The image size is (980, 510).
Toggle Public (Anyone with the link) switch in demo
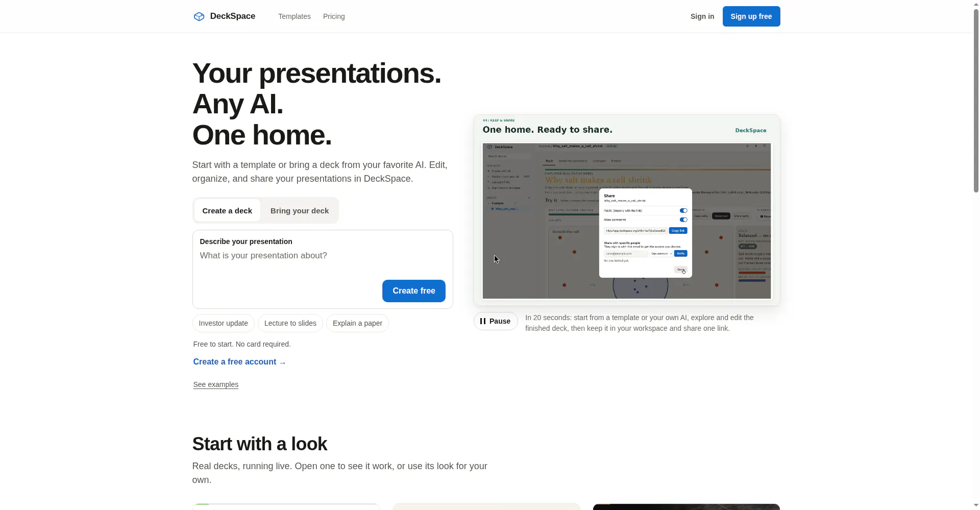[x=683, y=210]
